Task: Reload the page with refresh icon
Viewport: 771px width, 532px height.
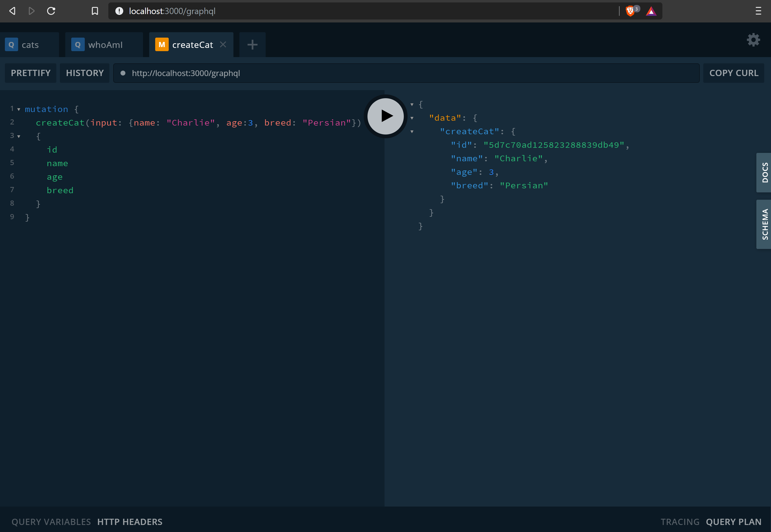Action: tap(51, 11)
